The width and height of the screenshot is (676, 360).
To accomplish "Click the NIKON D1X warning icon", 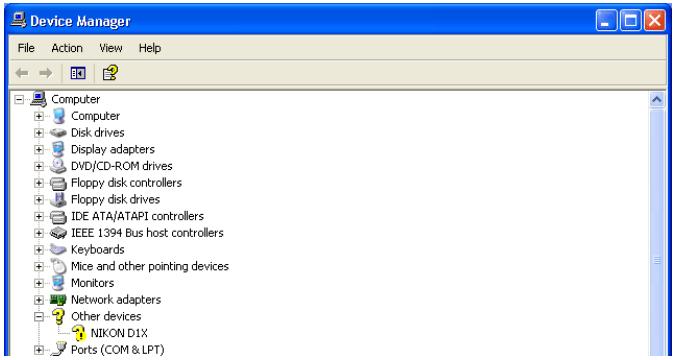I will 78,333.
